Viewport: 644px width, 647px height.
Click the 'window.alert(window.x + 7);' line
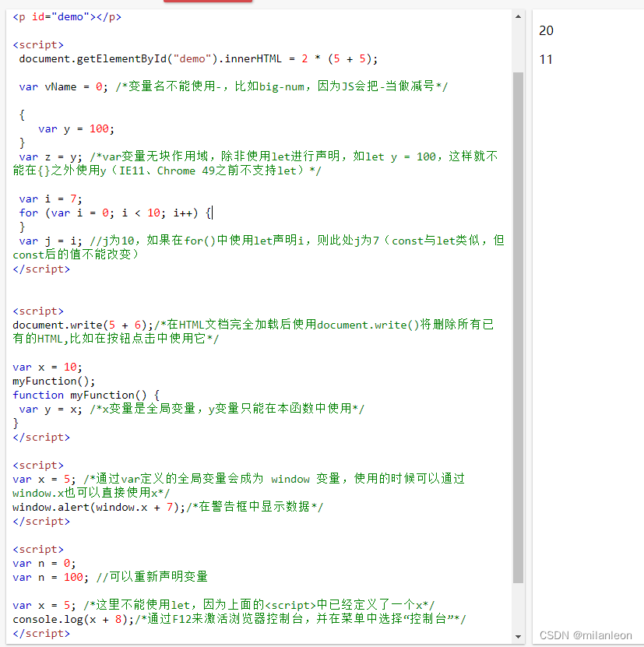168,507
